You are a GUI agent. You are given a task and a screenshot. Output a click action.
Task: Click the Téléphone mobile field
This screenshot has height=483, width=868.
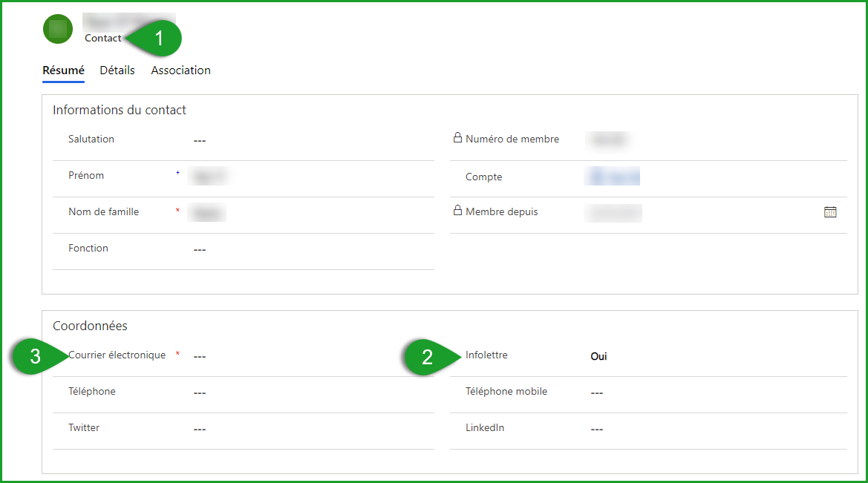coord(597,391)
